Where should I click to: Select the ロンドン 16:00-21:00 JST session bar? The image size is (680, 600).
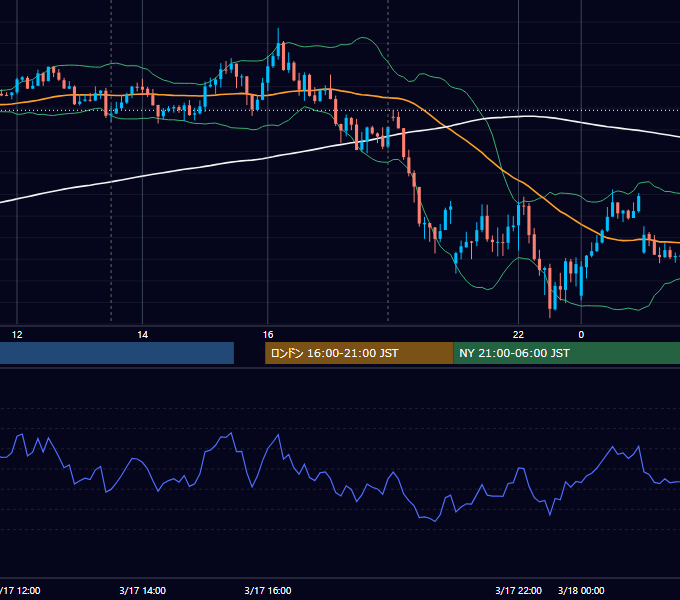pos(359,353)
